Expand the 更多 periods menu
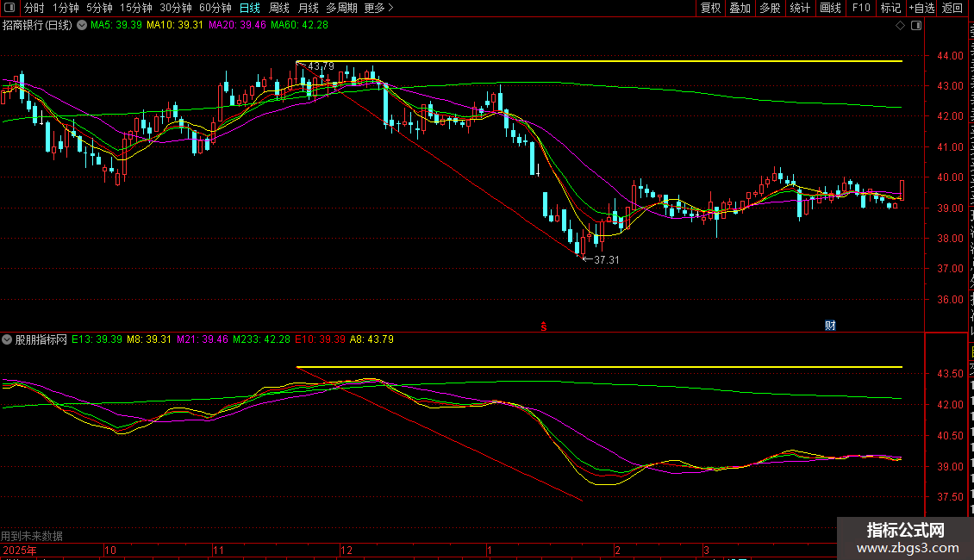This screenshot has width=974, height=560. 378,8
